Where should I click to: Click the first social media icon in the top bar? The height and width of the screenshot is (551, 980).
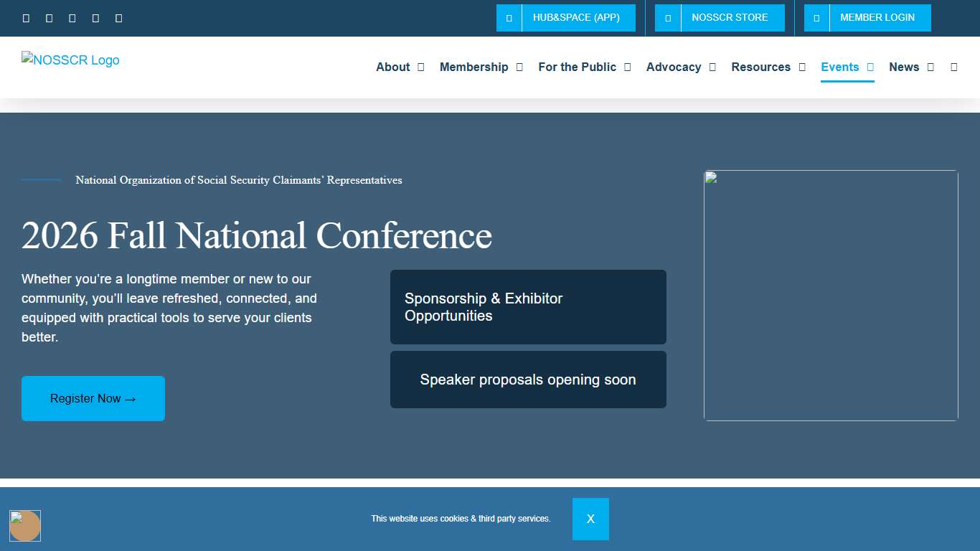coord(26,18)
